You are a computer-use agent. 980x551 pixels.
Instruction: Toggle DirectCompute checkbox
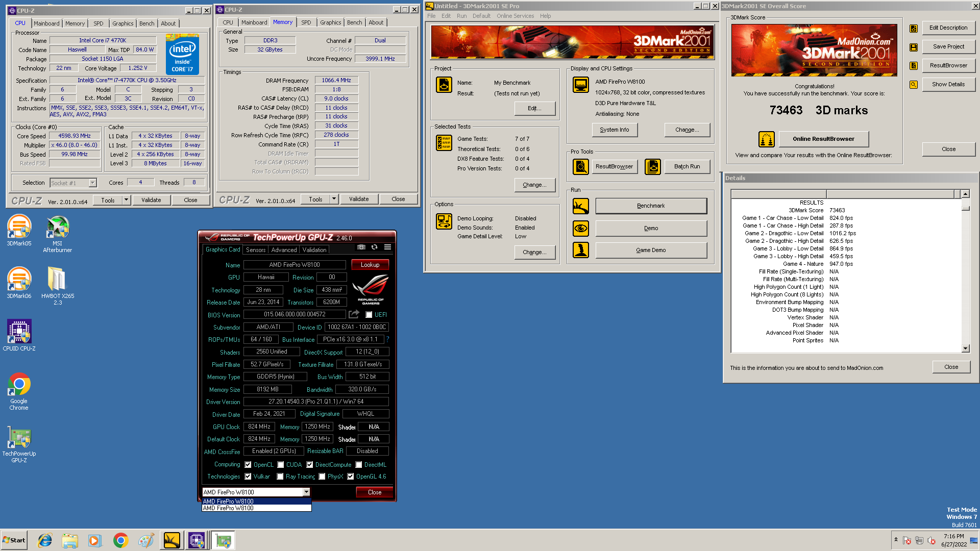pyautogui.click(x=310, y=465)
